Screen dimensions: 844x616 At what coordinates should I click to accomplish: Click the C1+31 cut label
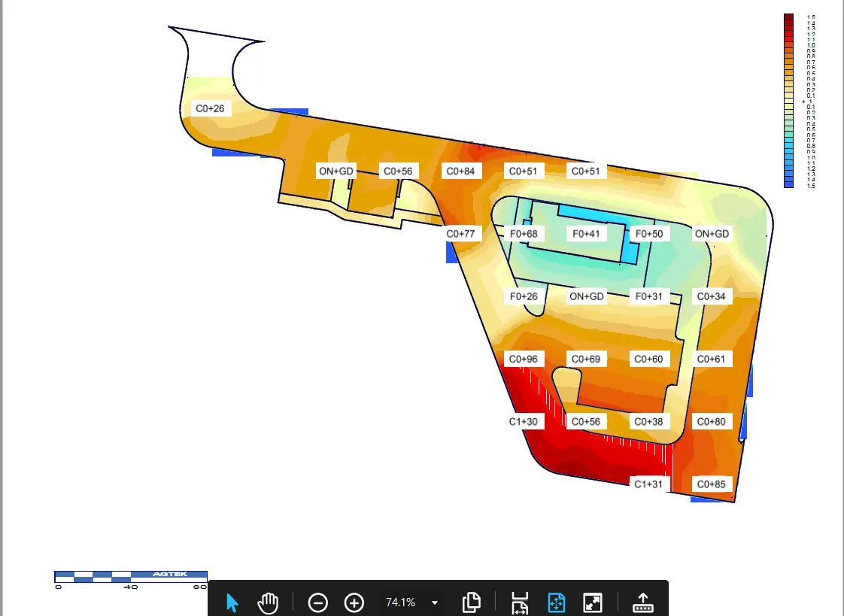tap(648, 484)
